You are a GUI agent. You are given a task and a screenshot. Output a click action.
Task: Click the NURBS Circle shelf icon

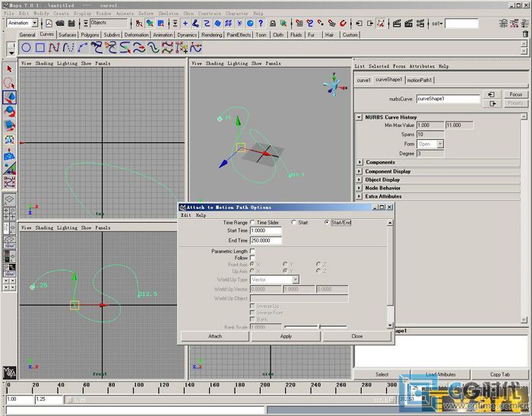coord(26,48)
